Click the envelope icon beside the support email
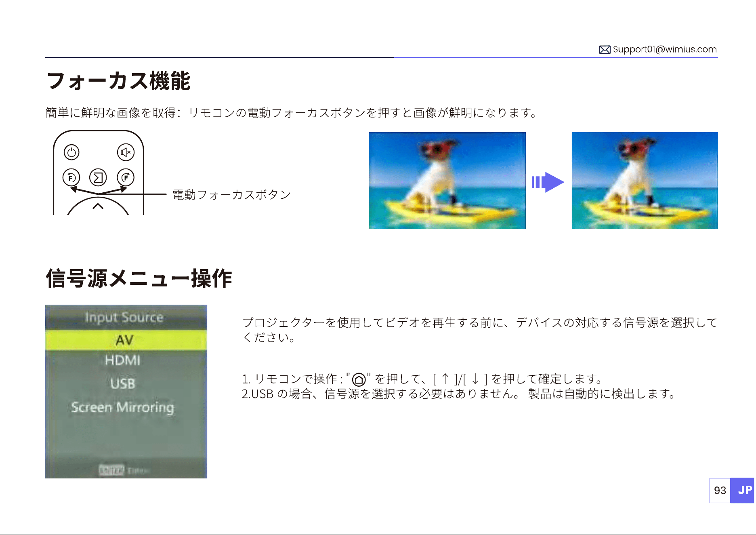 coord(605,50)
